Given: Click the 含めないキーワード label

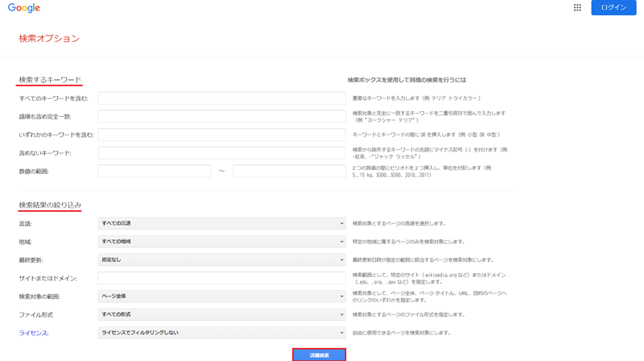Looking at the screenshot, I should pyautogui.click(x=45, y=153).
